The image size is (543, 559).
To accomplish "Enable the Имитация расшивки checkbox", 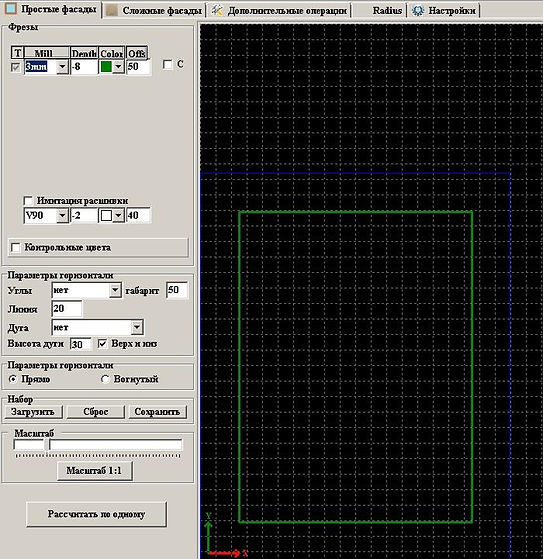I will 28,200.
